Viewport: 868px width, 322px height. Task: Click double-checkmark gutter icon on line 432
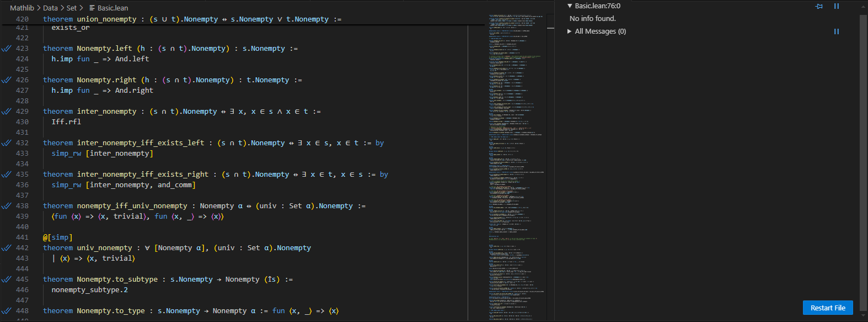tap(7, 143)
